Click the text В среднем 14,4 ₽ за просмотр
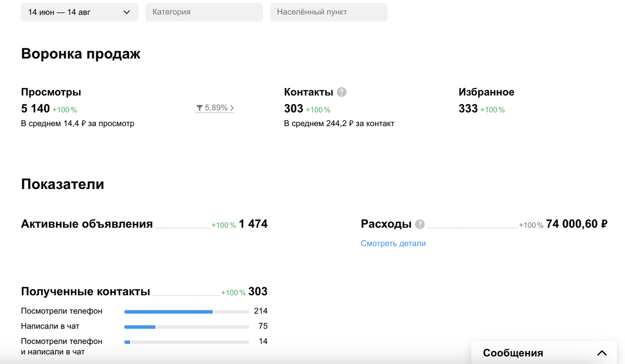Image resolution: width=625 pixels, height=364 pixels. pyautogui.click(x=78, y=123)
